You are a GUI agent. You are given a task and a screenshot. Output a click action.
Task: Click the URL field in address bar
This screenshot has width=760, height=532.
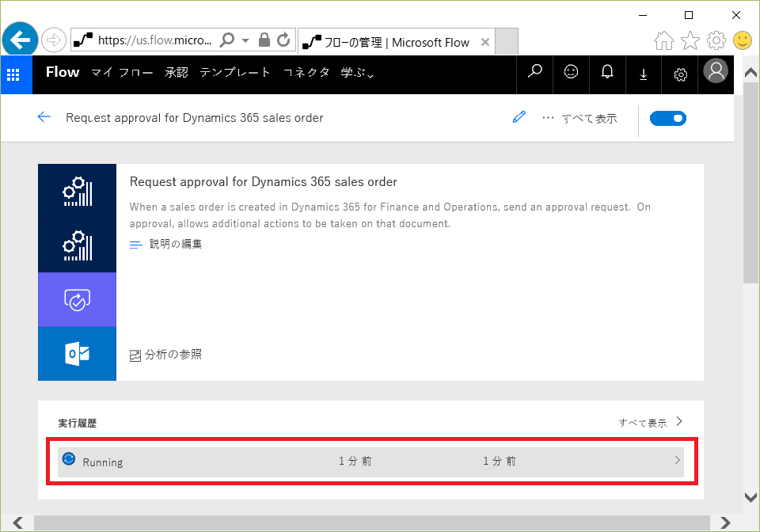154,40
